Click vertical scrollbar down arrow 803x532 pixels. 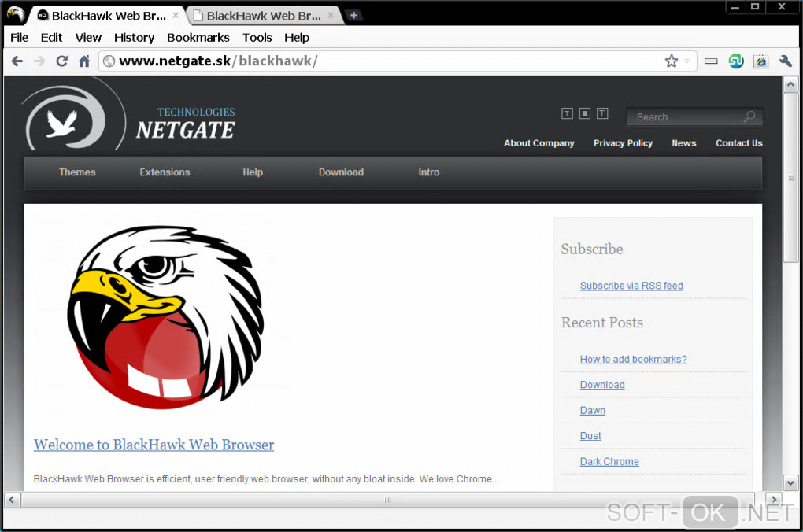point(790,483)
